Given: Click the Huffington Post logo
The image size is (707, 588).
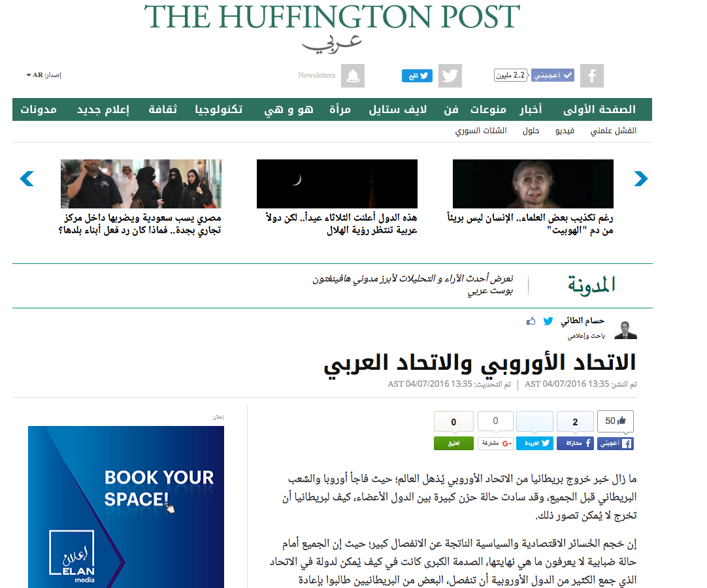Looking at the screenshot, I should [x=332, y=17].
